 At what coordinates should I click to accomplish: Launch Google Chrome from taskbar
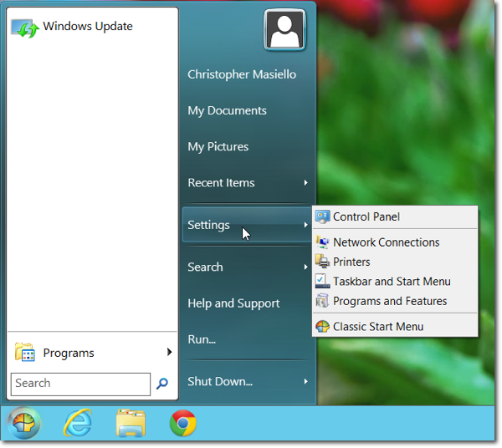pyautogui.click(x=182, y=423)
